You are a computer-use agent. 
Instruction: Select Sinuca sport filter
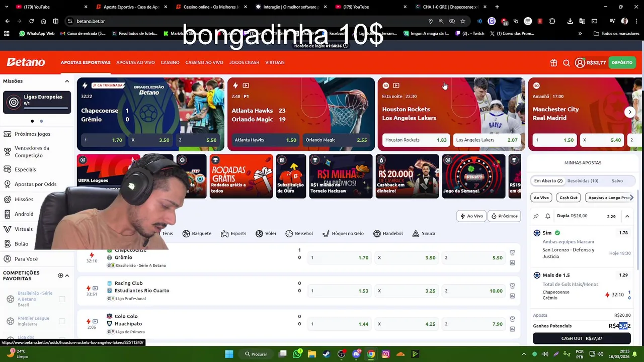tap(424, 233)
